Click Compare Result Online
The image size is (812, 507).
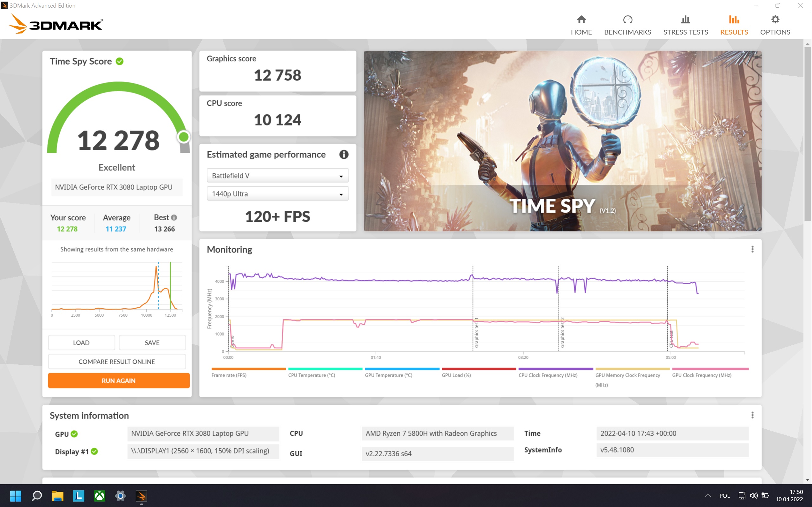tap(117, 362)
